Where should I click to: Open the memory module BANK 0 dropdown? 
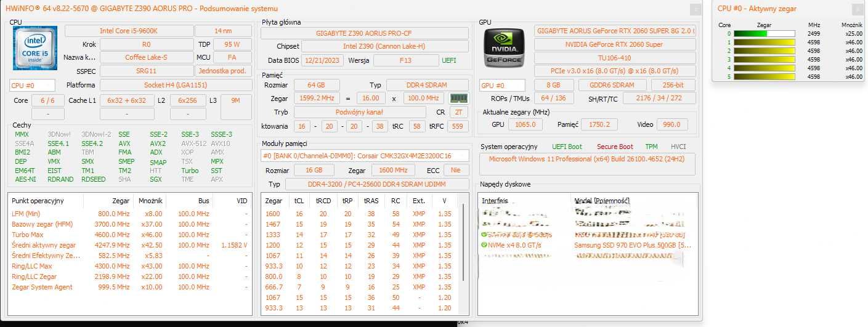coord(364,156)
